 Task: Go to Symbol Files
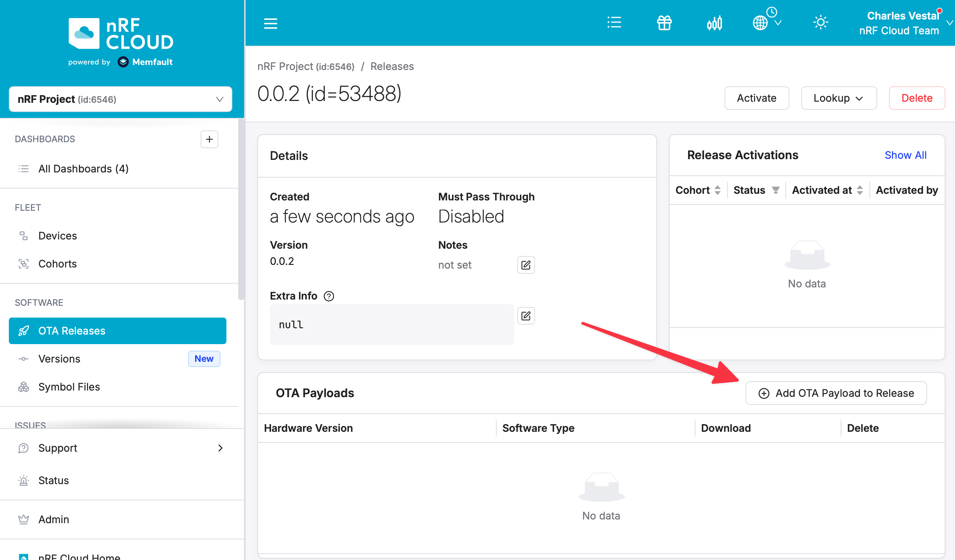point(69,386)
